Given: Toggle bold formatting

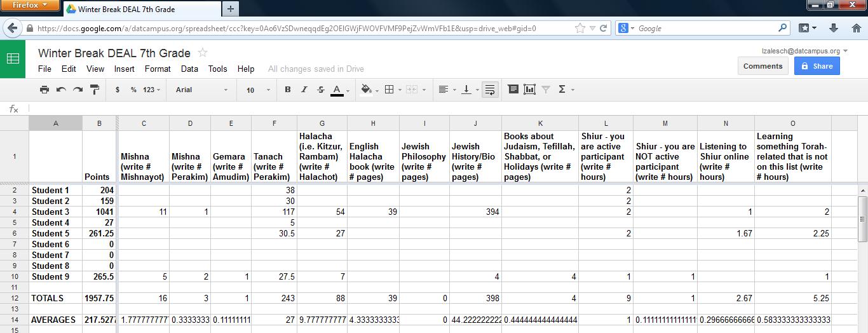Looking at the screenshot, I should (x=288, y=90).
